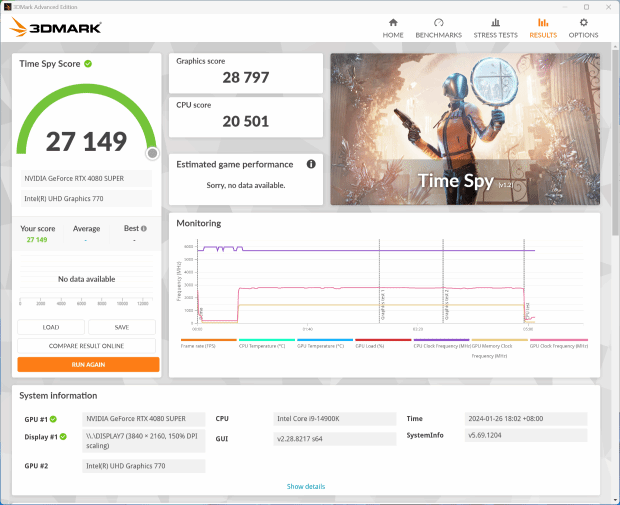This screenshot has height=505, width=620.
Task: Click the green validation check beside Time Spy Score
Action: (88, 64)
